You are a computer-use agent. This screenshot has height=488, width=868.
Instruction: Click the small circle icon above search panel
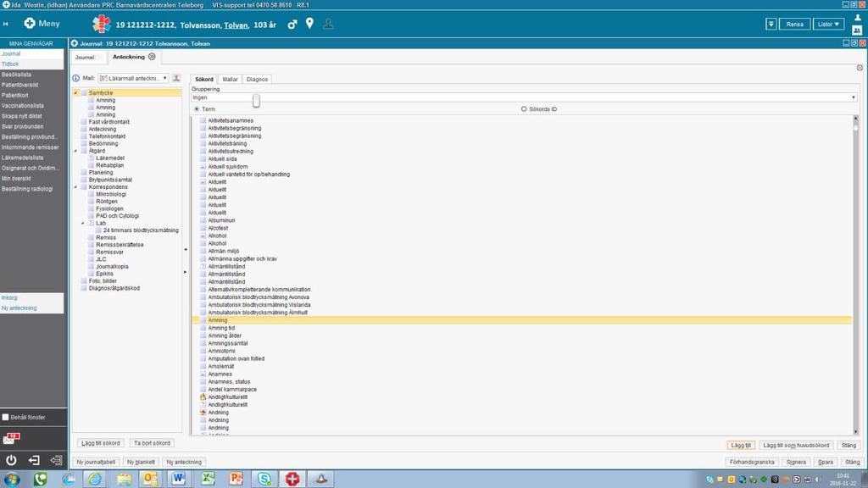(860, 68)
